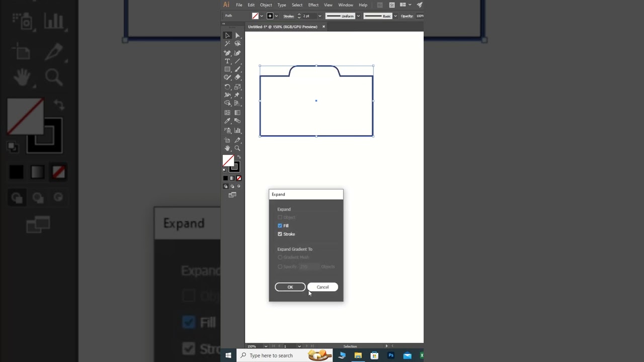Select the Magic Wand tool

227,44
